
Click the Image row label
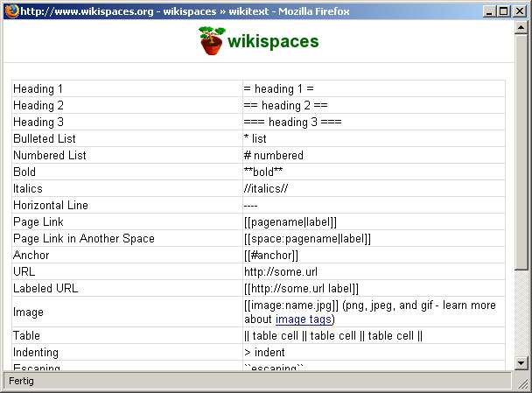pyautogui.click(x=28, y=312)
